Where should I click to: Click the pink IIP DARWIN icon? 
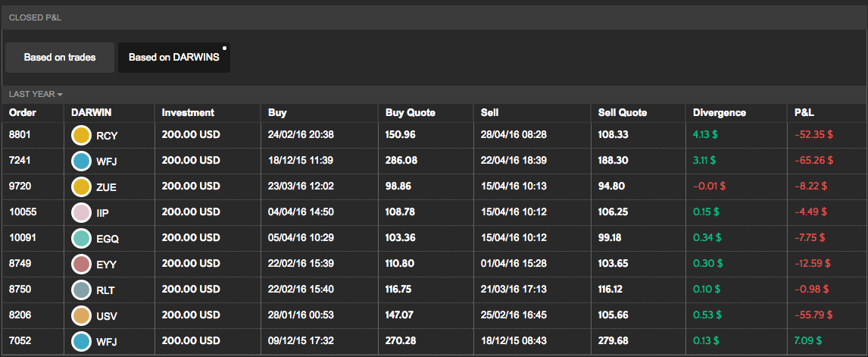pos(81,213)
